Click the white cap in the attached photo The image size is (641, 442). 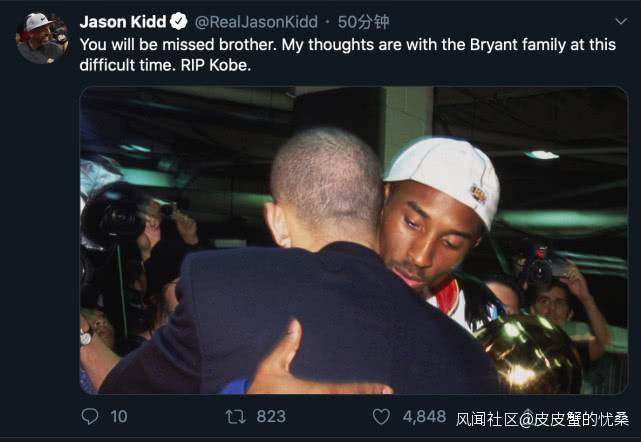pyautogui.click(x=444, y=176)
